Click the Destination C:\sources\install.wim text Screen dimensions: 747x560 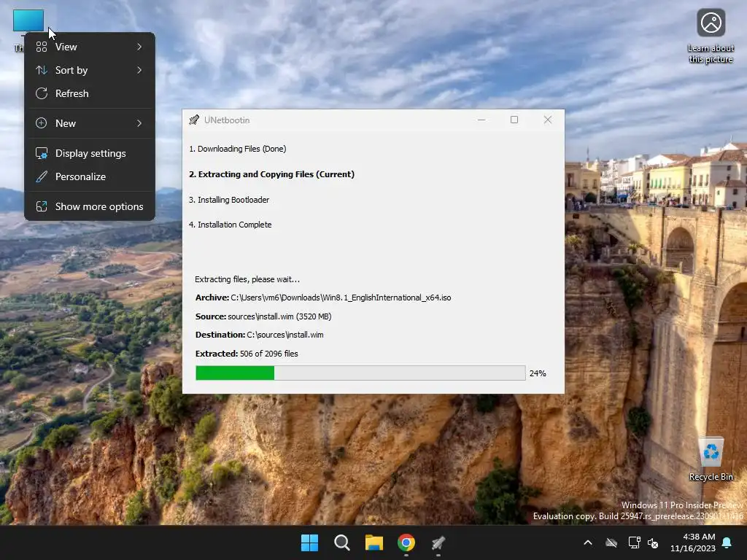pos(260,335)
